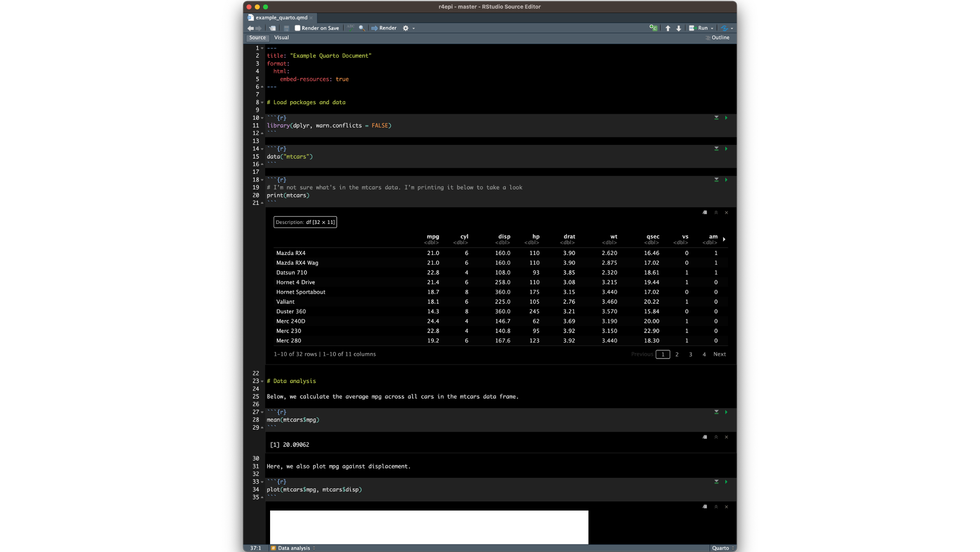The height and width of the screenshot is (552, 980).
Task: Run the mean(mtcars$mpg) chunk
Action: click(726, 412)
